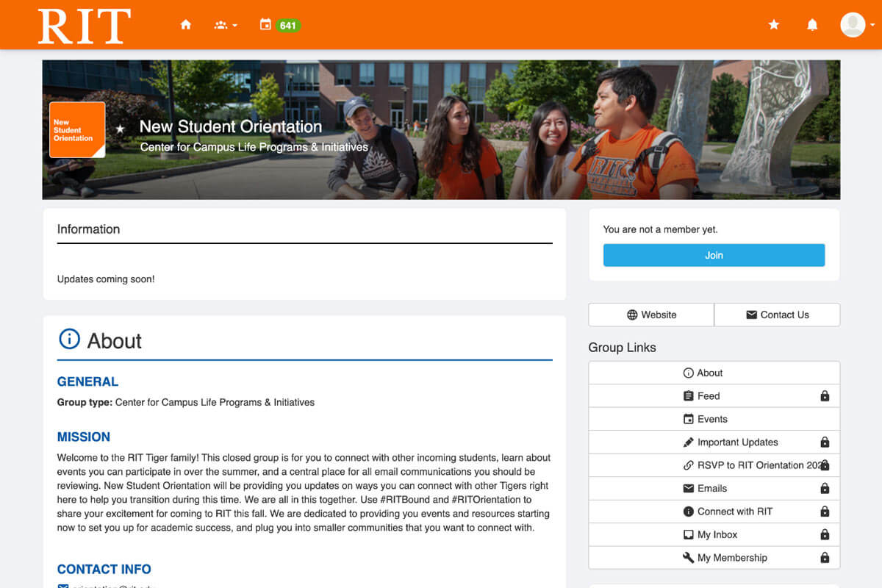The width and height of the screenshot is (882, 588).
Task: Click lock icon on Important Updates row
Action: pyautogui.click(x=825, y=442)
